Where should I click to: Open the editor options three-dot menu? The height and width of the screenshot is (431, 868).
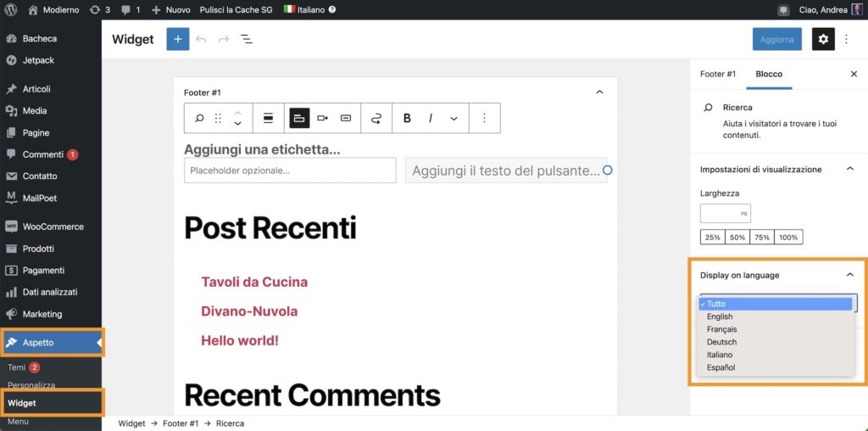tap(846, 39)
